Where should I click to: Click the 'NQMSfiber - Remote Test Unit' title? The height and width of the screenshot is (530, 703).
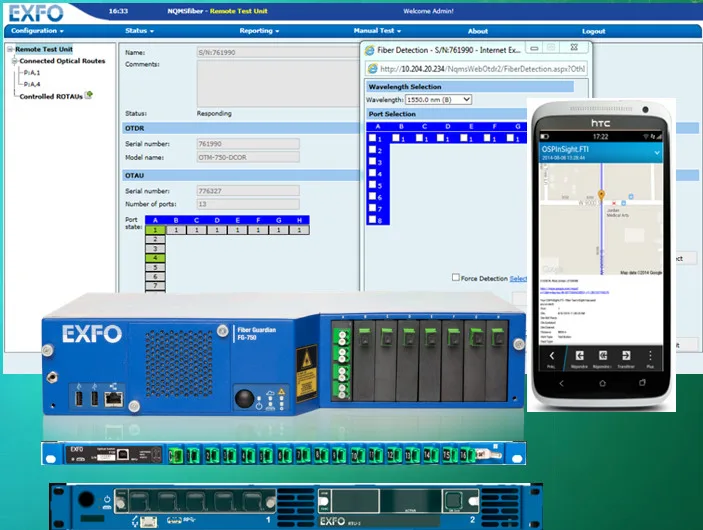click(x=217, y=11)
